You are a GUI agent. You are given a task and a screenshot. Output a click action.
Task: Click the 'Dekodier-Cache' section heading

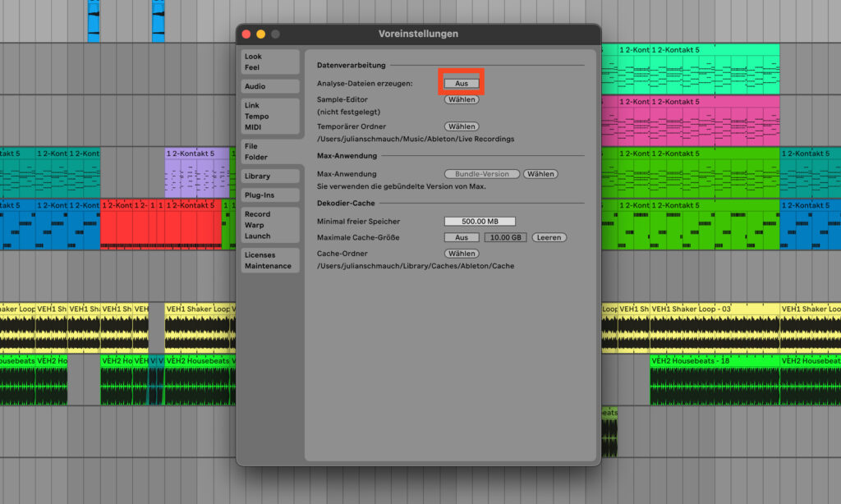coord(346,204)
